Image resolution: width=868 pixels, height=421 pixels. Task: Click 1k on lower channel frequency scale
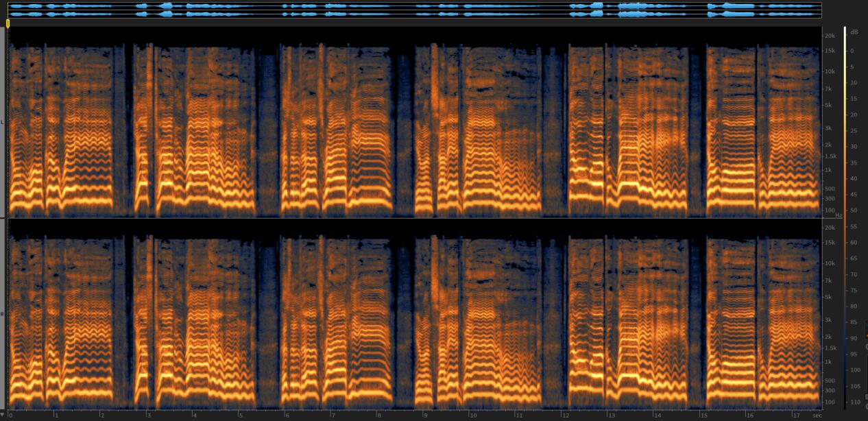829,362
